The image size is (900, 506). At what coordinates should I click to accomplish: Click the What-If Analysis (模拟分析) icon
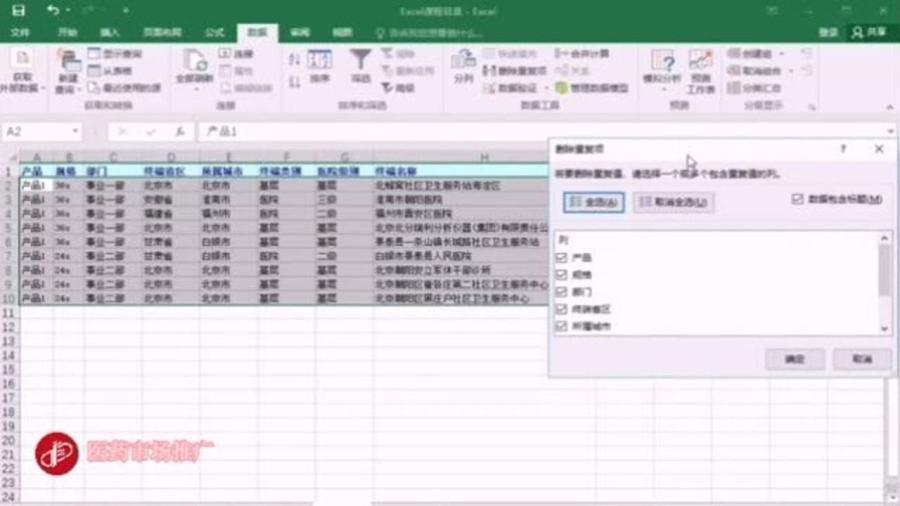[x=662, y=64]
